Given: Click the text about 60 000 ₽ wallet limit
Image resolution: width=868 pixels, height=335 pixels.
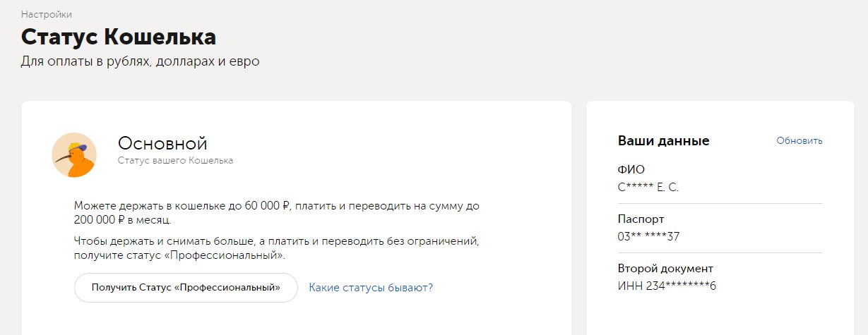Looking at the screenshot, I should point(277,213).
